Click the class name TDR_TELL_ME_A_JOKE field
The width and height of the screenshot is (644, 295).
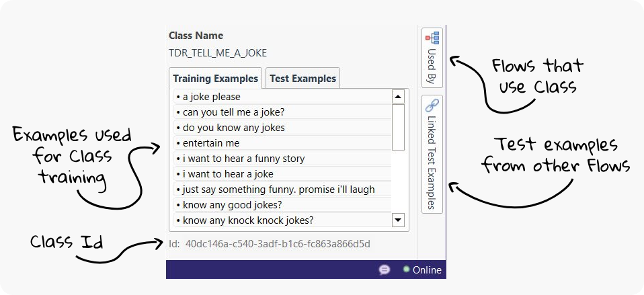click(x=212, y=52)
